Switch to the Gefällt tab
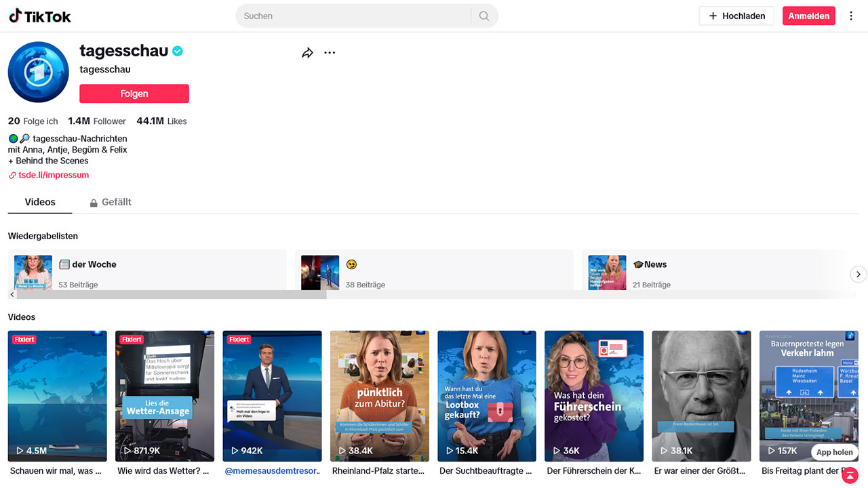The image size is (868, 488). (111, 202)
